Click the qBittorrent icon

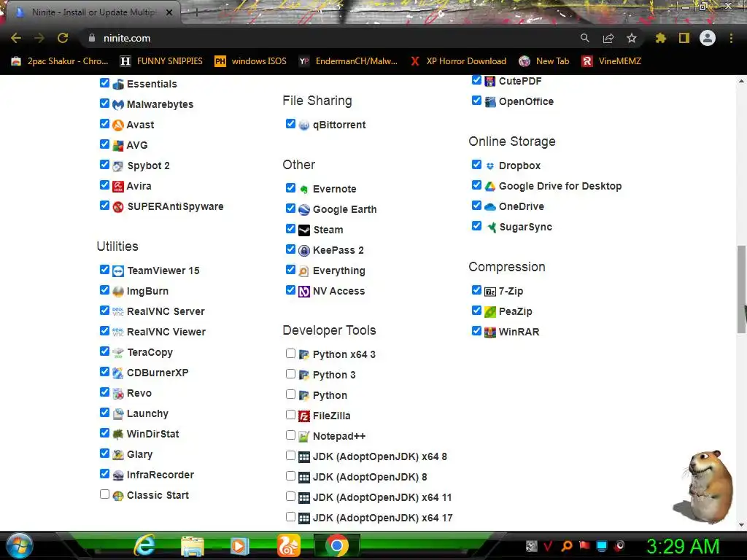click(304, 125)
